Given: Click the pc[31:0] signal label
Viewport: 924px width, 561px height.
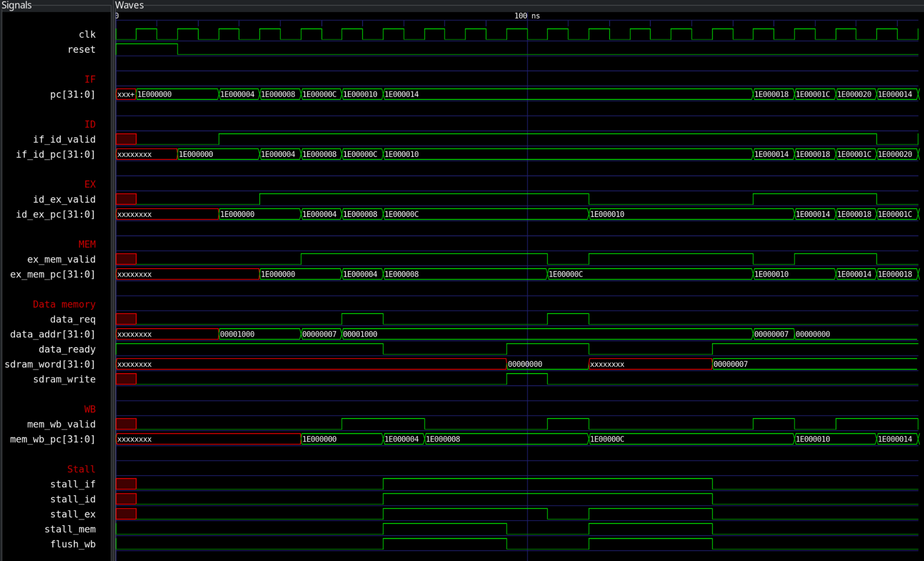Looking at the screenshot, I should click(73, 94).
